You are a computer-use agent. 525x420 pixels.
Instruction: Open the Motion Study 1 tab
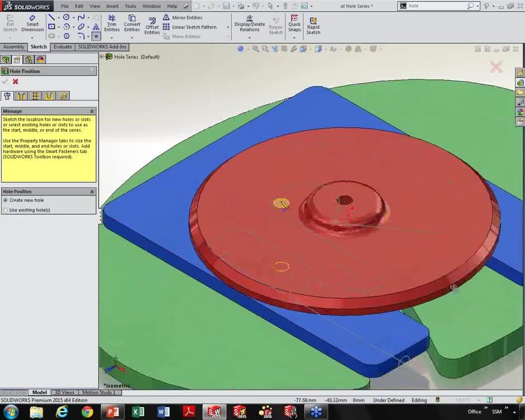pos(99,393)
